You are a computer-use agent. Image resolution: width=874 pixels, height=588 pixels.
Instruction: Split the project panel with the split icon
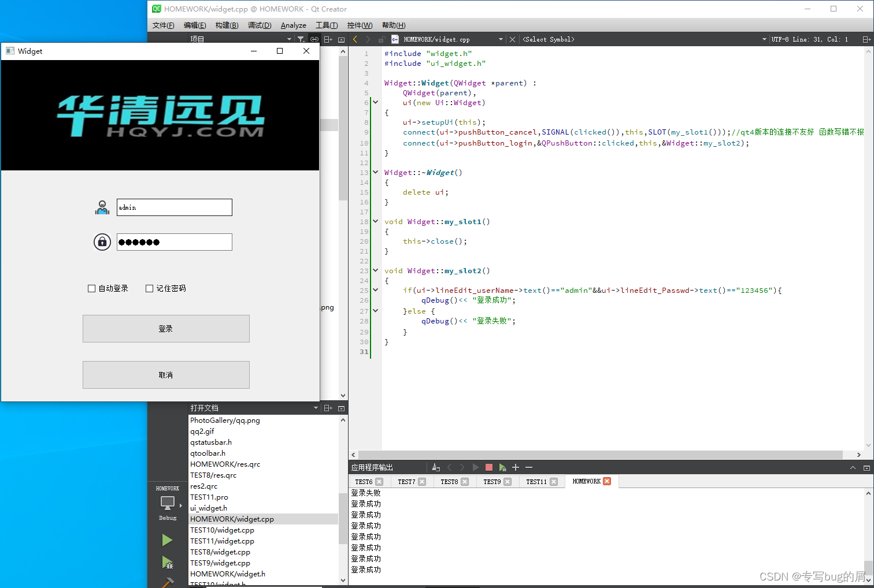[x=328, y=39]
